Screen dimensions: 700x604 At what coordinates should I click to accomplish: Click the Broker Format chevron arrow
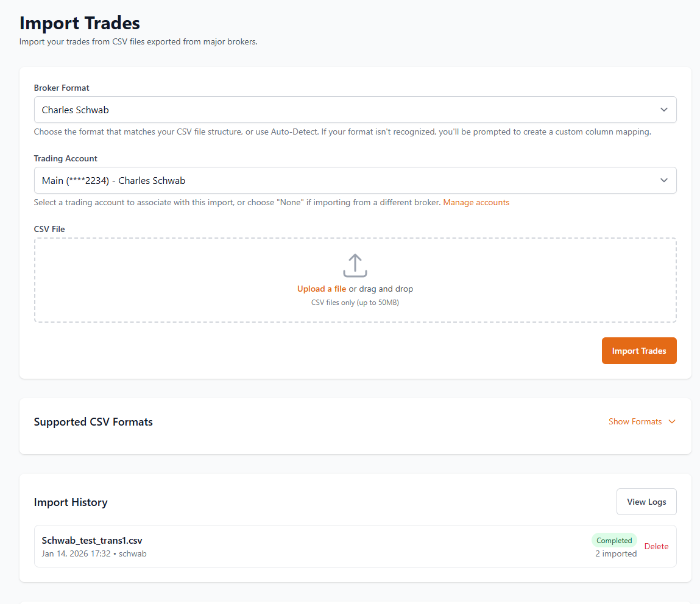click(664, 110)
